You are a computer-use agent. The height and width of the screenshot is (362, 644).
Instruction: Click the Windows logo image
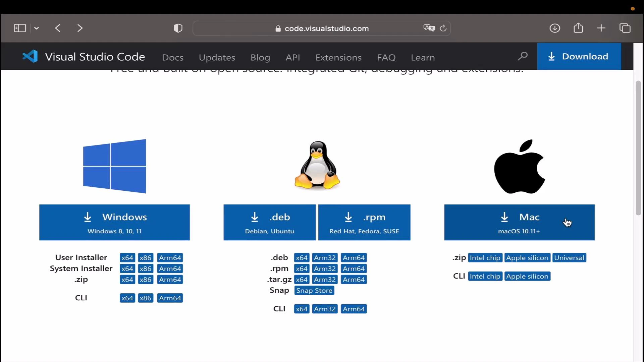[114, 166]
